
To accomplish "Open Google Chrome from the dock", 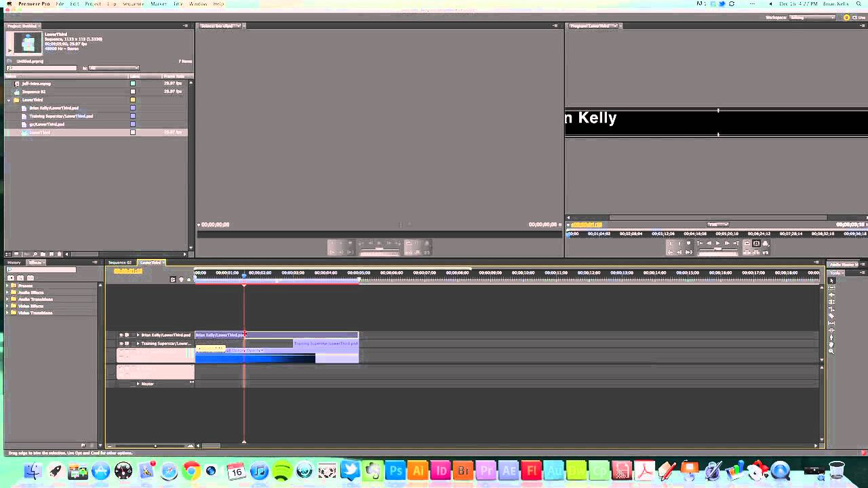I will 191,470.
